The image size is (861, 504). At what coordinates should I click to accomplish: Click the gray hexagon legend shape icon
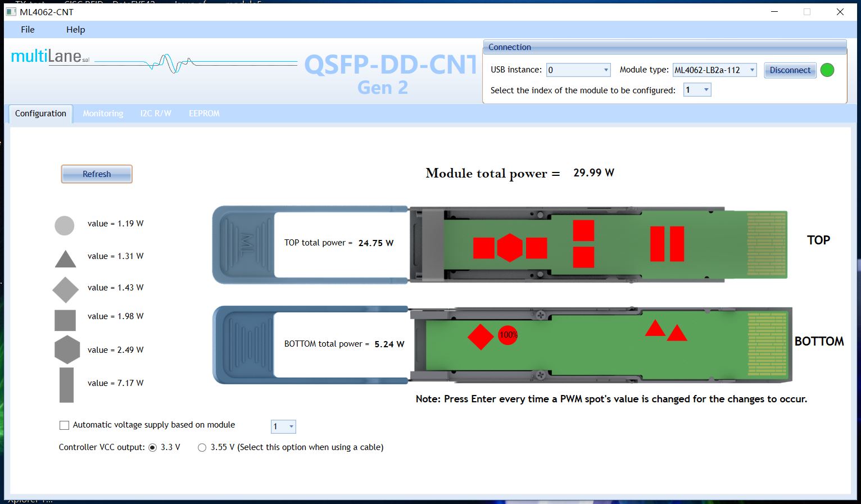(67, 349)
